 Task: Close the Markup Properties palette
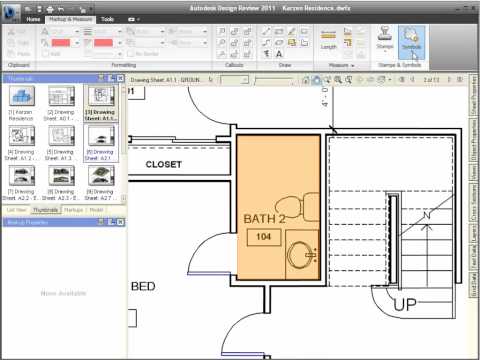[x=120, y=222]
